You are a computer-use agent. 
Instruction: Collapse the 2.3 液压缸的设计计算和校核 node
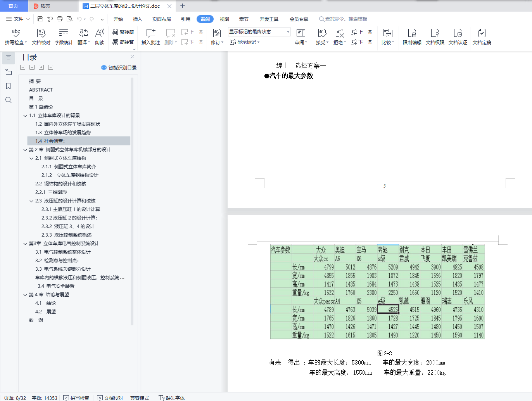31,201
